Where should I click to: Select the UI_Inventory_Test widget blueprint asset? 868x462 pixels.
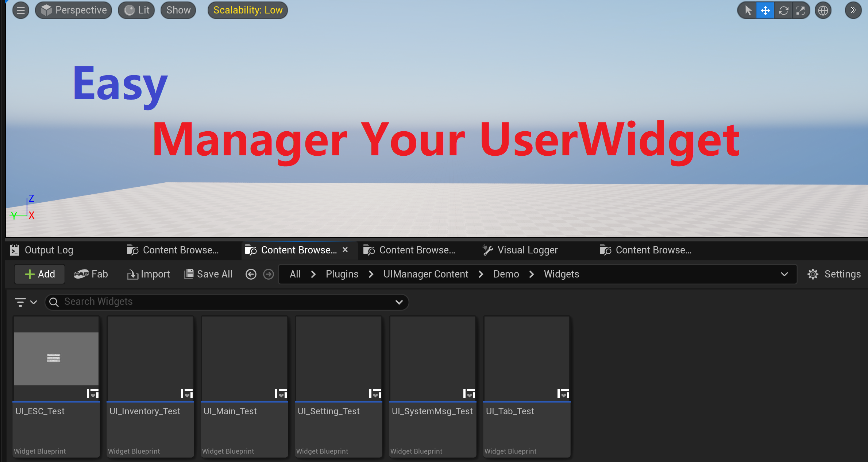tap(150, 387)
